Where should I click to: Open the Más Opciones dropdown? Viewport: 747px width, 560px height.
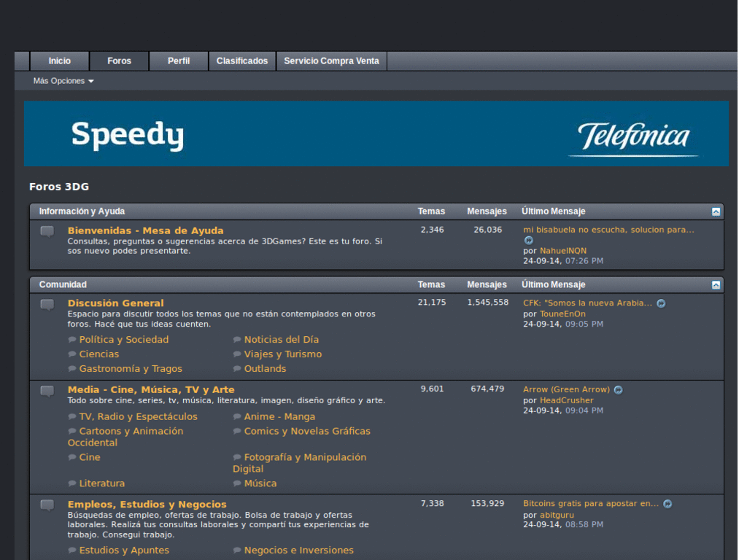63,81
